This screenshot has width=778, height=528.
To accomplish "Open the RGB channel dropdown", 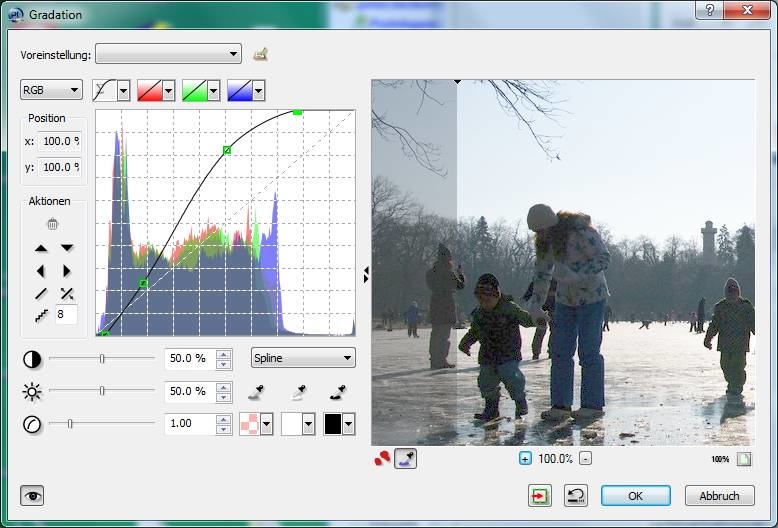I will click(x=51, y=91).
